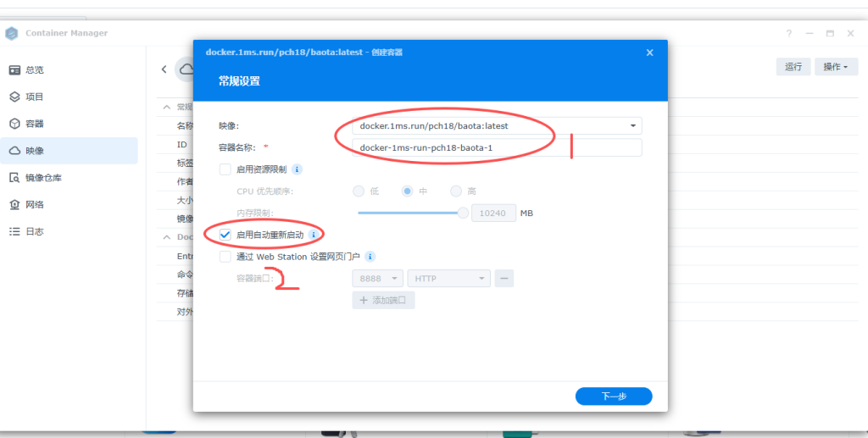Remove port row with minus button
The image size is (868, 438).
(504, 278)
